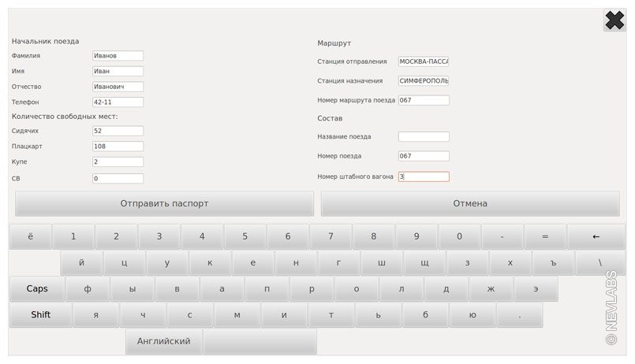Switch keyboard layout with Английский key

tap(163, 341)
